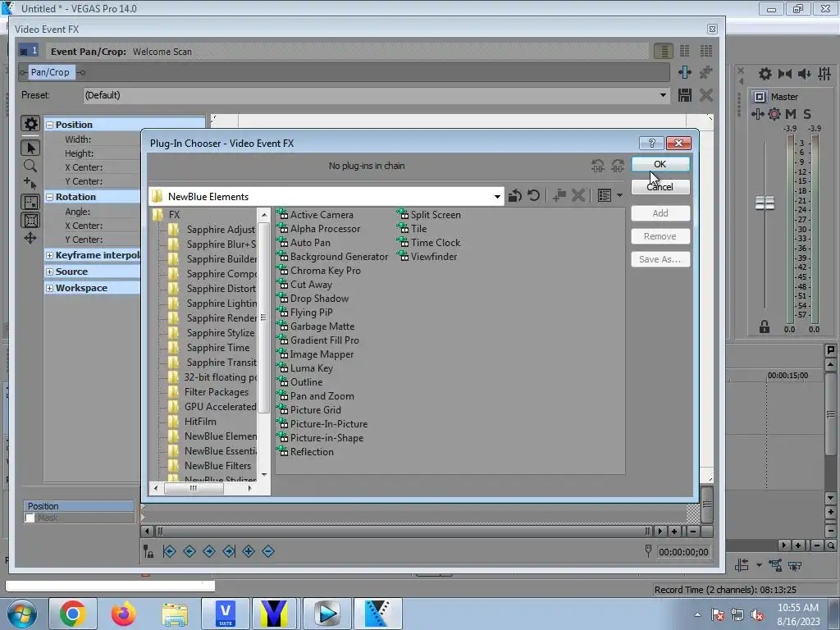
Task: Select Viewfinder plug-in
Action: pos(427,257)
